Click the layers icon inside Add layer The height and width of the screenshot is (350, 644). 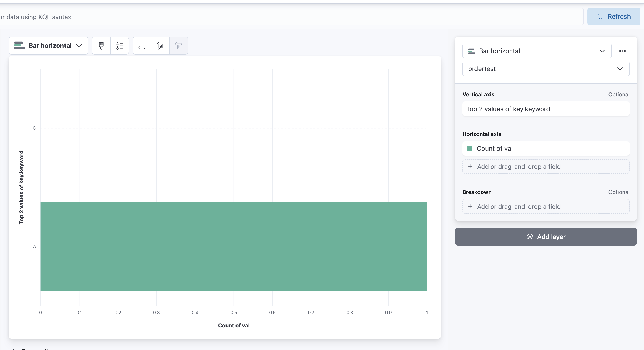(530, 237)
